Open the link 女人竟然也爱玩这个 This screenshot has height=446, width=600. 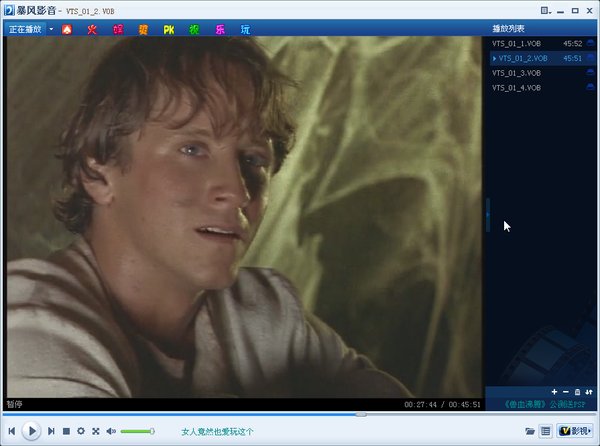coord(217,432)
